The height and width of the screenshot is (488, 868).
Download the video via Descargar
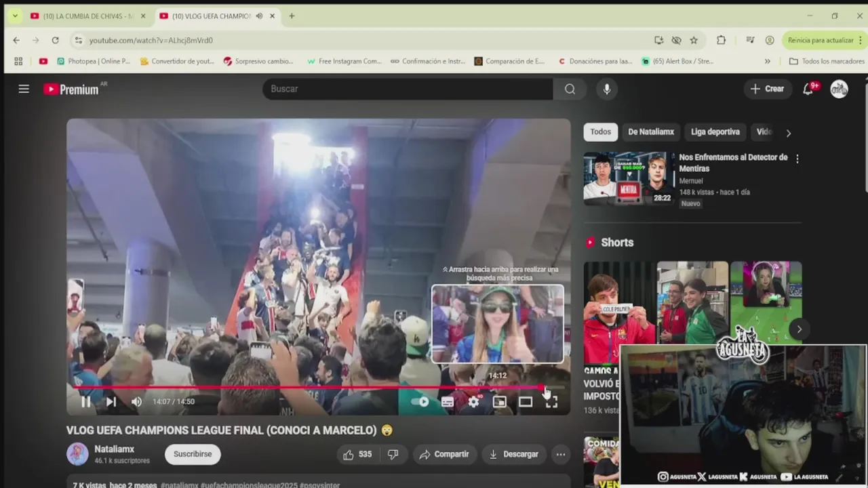513,455
